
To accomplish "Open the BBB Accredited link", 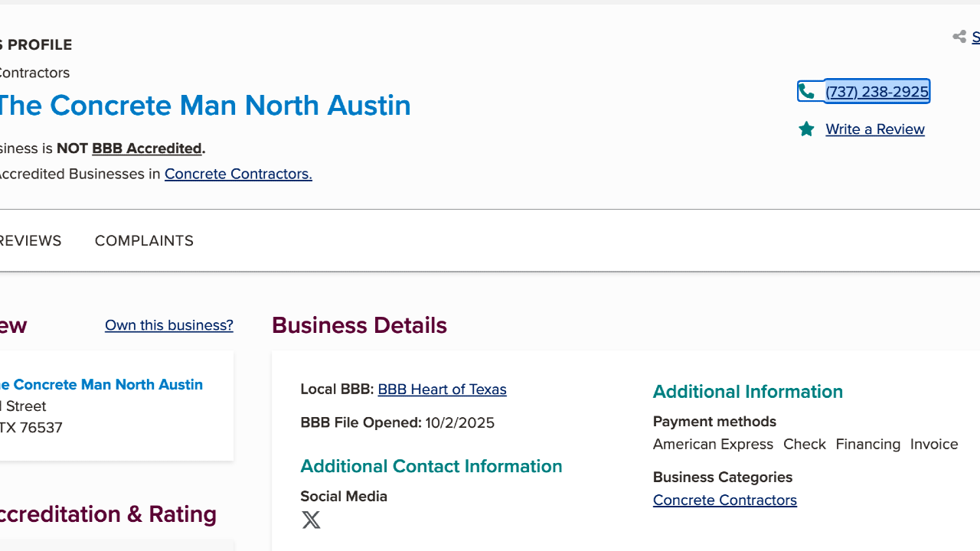I will (x=147, y=148).
